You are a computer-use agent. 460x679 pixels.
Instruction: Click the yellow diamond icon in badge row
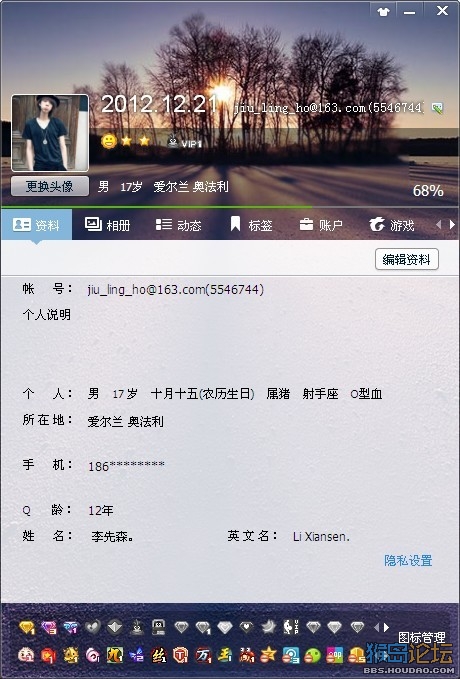click(27, 627)
